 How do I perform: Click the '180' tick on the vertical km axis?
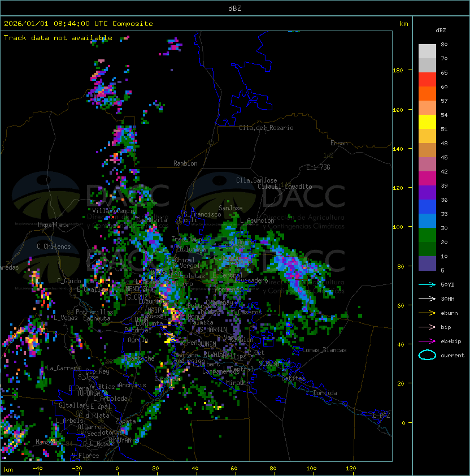click(x=398, y=71)
